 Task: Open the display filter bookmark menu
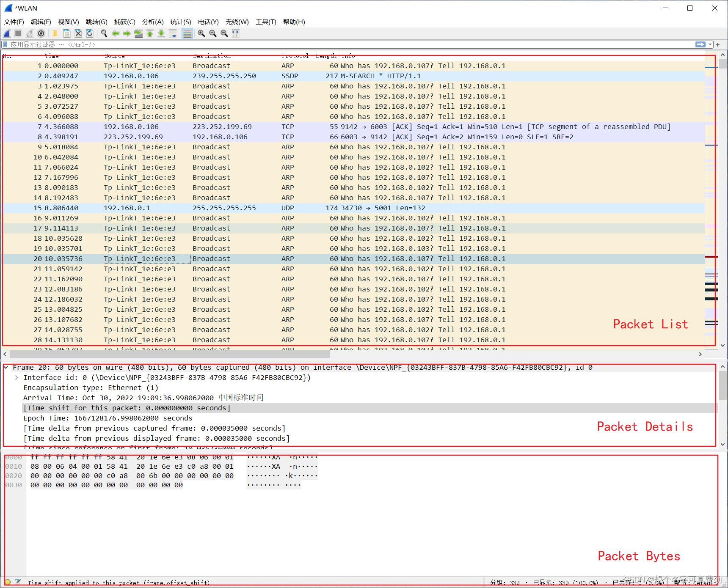tap(5, 44)
